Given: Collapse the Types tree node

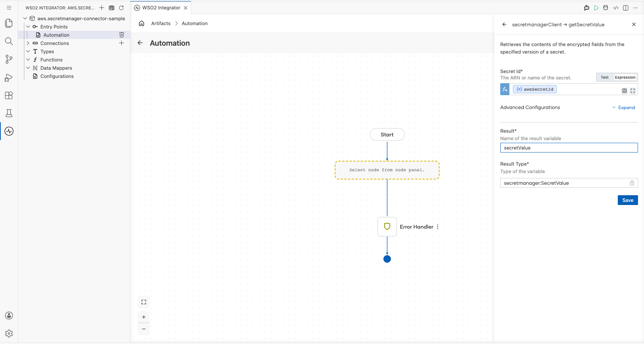Looking at the screenshot, I should point(28,51).
